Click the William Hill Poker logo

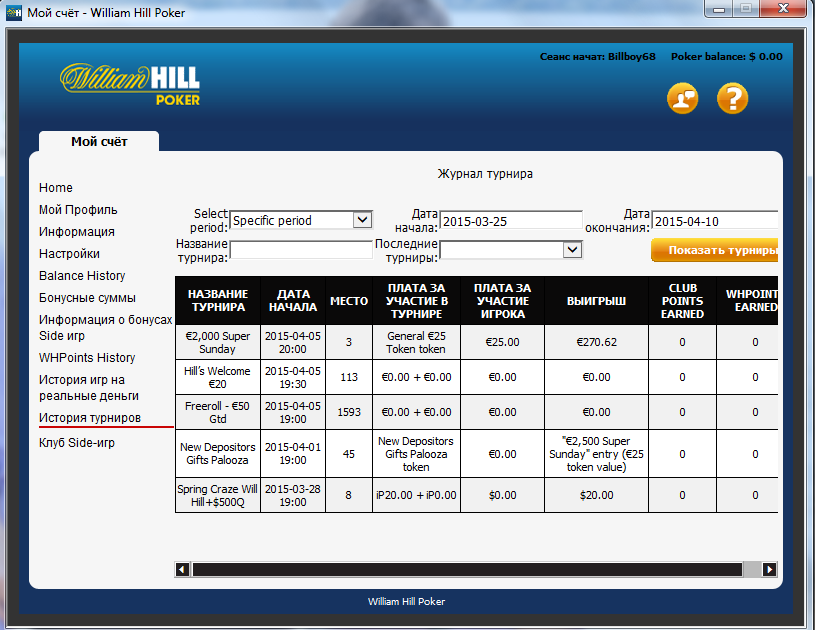(x=130, y=85)
